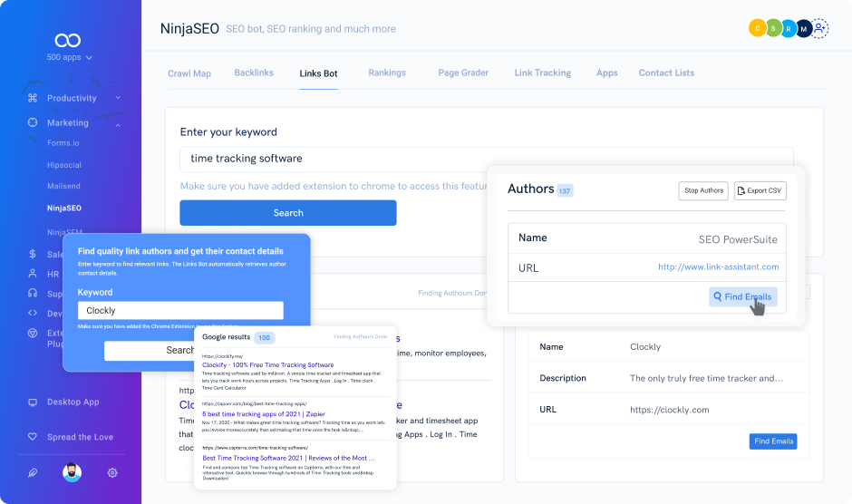Click the feather icon in sidebar
The image size is (852, 504).
(x=33, y=472)
